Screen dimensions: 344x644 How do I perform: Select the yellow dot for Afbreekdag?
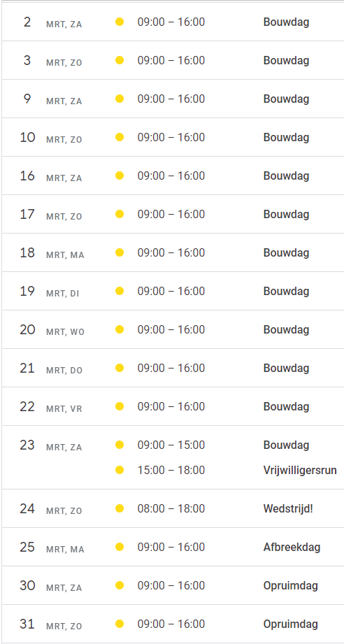tap(120, 547)
